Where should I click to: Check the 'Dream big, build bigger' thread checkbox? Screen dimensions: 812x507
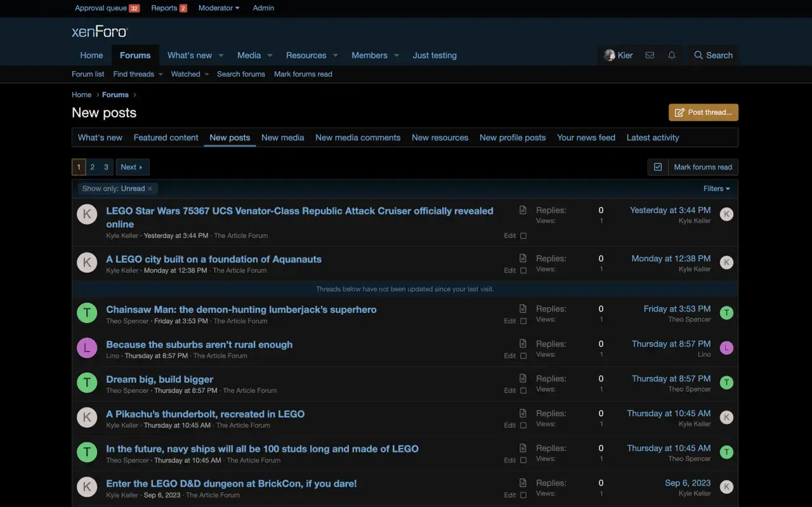click(x=523, y=390)
